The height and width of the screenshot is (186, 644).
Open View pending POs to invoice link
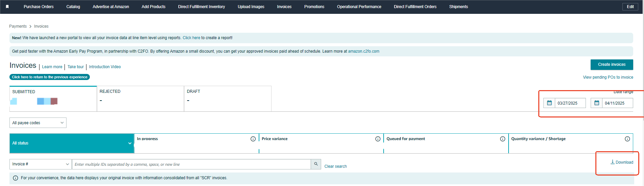[608, 77]
